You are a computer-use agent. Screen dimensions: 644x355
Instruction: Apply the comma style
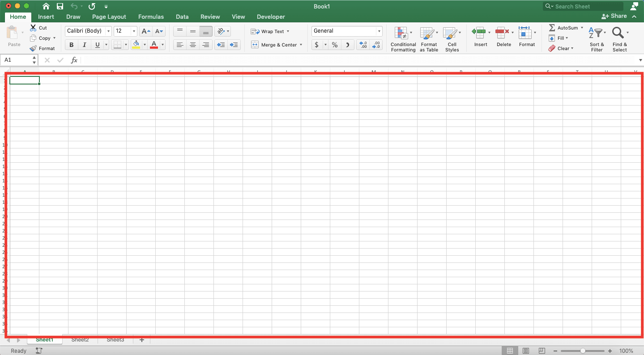point(348,45)
